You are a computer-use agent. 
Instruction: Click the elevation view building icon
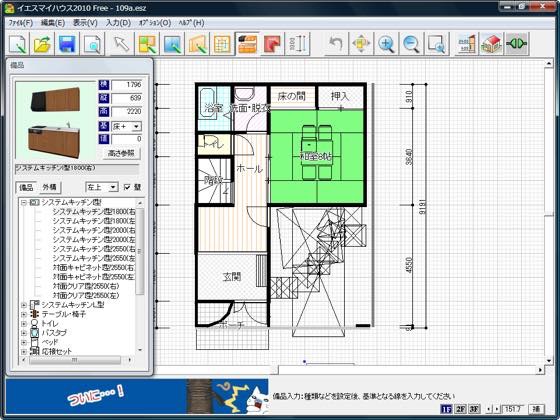(466, 44)
